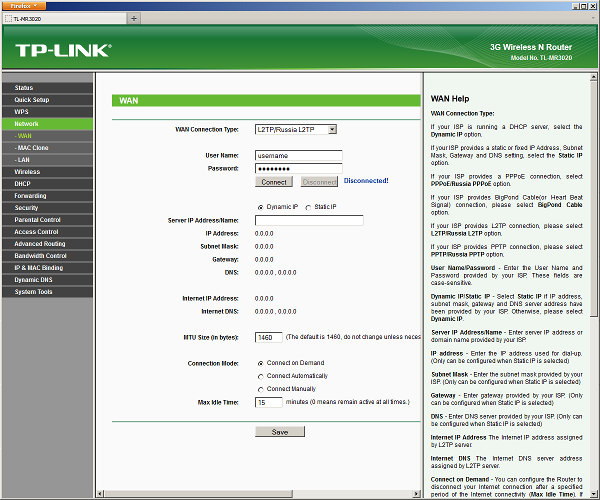Select the Dynamic IP radio button
The width and height of the screenshot is (600, 500).
point(260,207)
